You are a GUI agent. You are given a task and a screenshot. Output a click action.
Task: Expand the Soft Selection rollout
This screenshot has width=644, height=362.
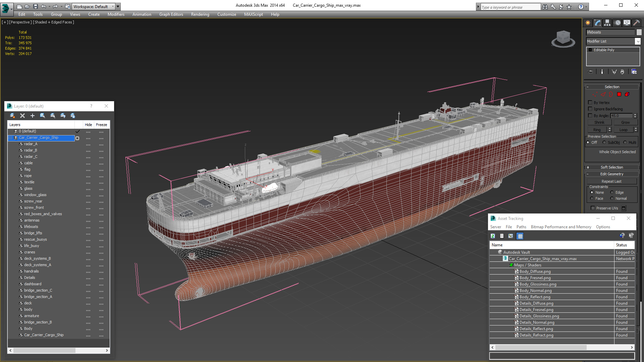[612, 167]
